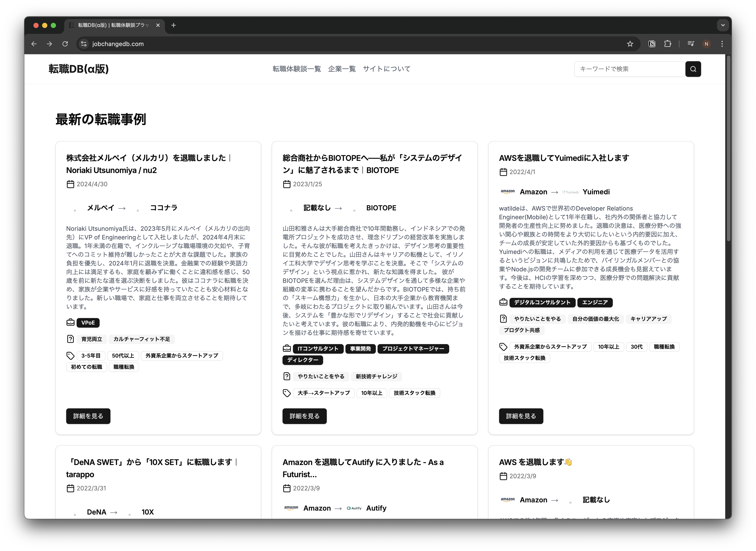Expand the tab search chevron dropdown
The height and width of the screenshot is (551, 756).
click(723, 25)
